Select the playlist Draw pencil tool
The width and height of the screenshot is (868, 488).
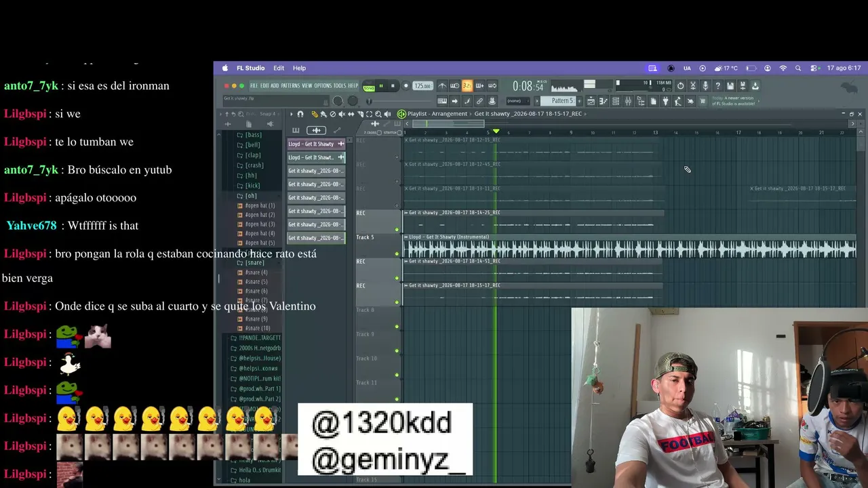315,114
